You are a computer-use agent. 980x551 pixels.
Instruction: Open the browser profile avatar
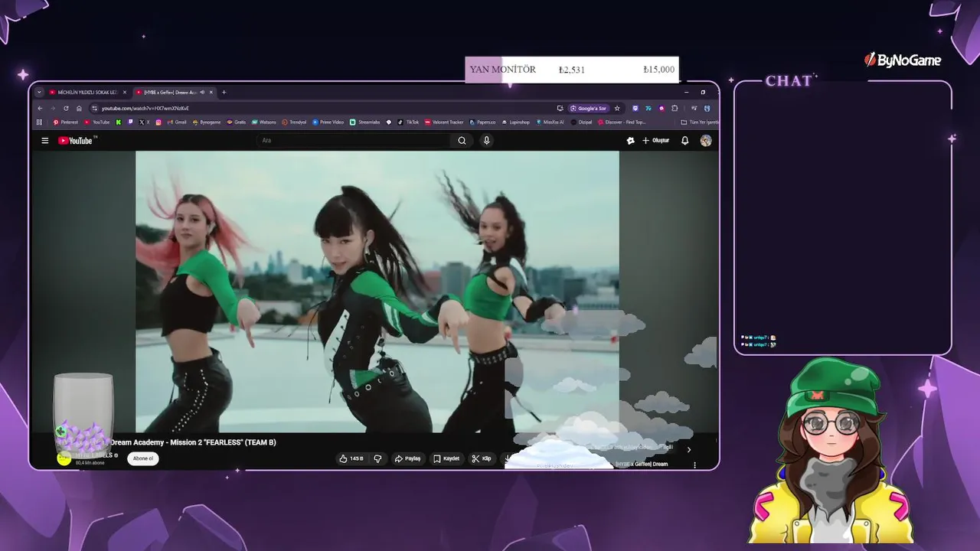click(x=707, y=109)
